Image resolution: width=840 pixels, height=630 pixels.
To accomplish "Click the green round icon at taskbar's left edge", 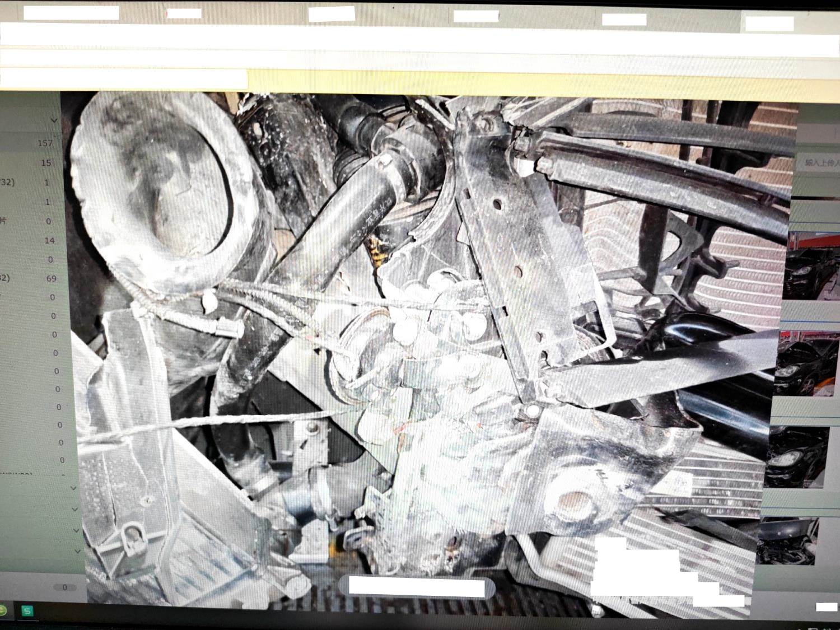I will click(x=2, y=610).
